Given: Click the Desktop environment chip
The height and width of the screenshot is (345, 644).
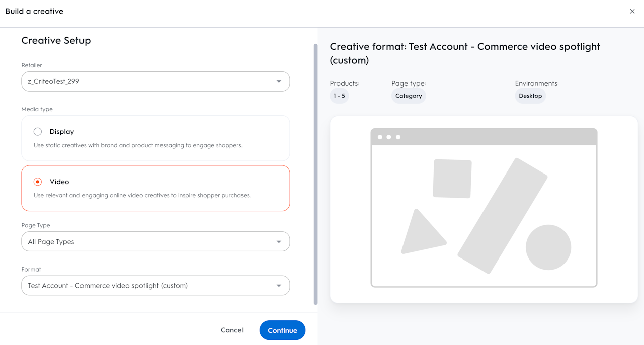Looking at the screenshot, I should [530, 96].
